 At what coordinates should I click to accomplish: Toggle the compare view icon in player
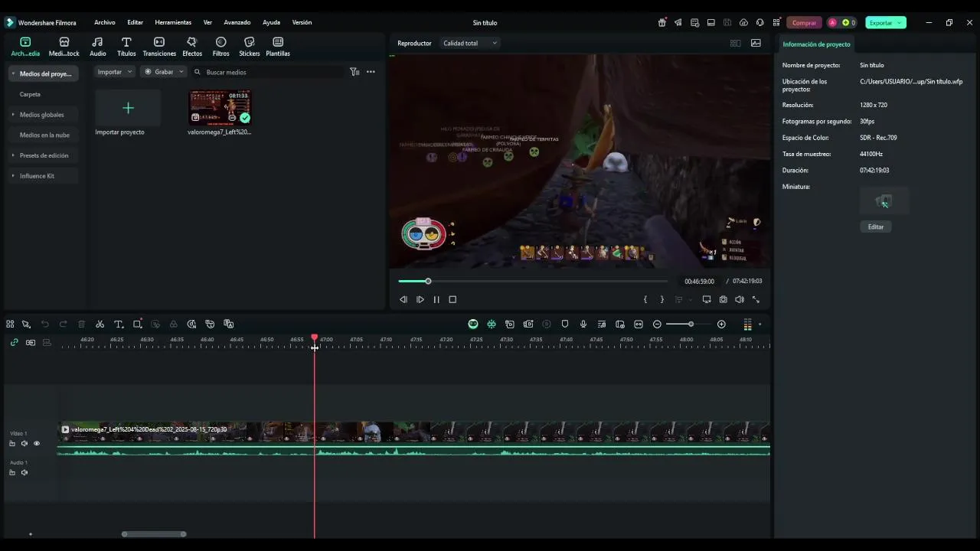coord(735,44)
